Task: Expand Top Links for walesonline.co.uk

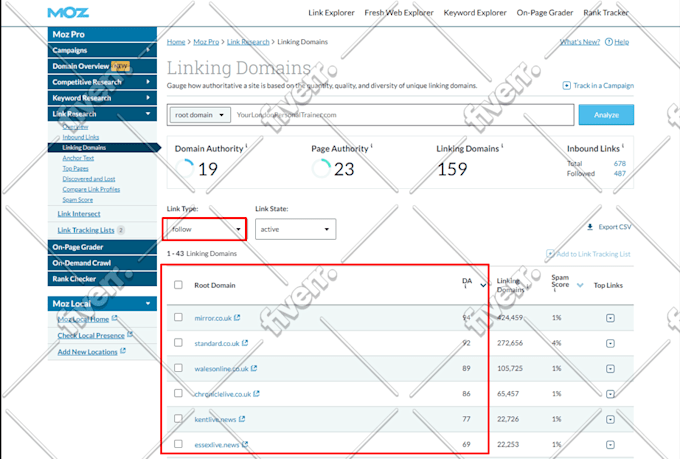Action: [x=610, y=369]
